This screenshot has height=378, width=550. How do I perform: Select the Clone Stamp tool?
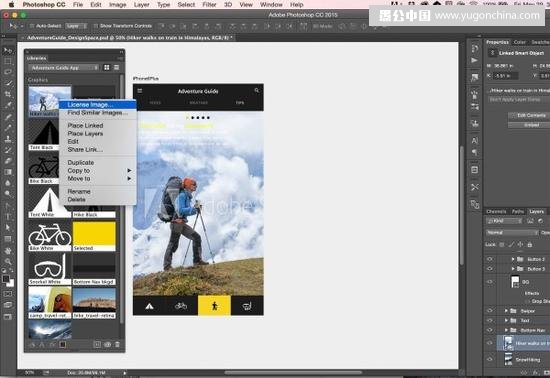coord(8,139)
